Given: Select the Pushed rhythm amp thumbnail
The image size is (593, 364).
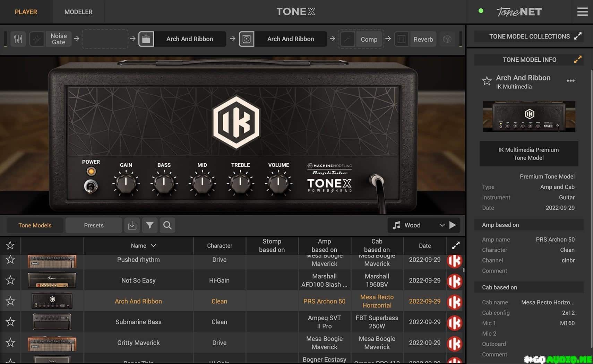Looking at the screenshot, I should pyautogui.click(x=52, y=261).
